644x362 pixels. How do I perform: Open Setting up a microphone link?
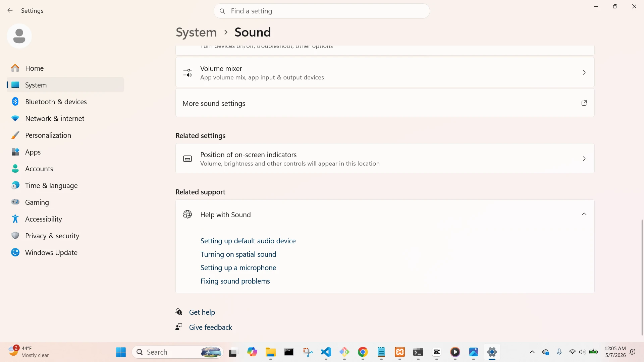[x=238, y=268]
